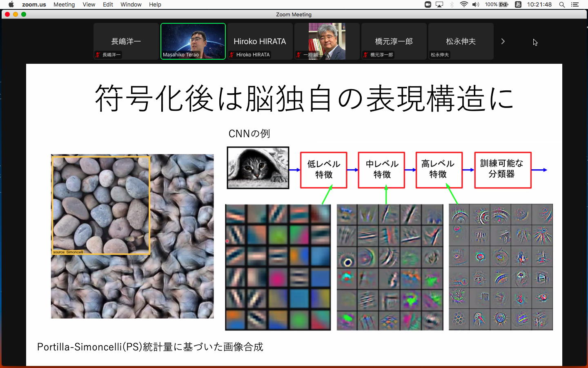Open the zoom.us application menu
The image size is (588, 368).
(x=34, y=4)
